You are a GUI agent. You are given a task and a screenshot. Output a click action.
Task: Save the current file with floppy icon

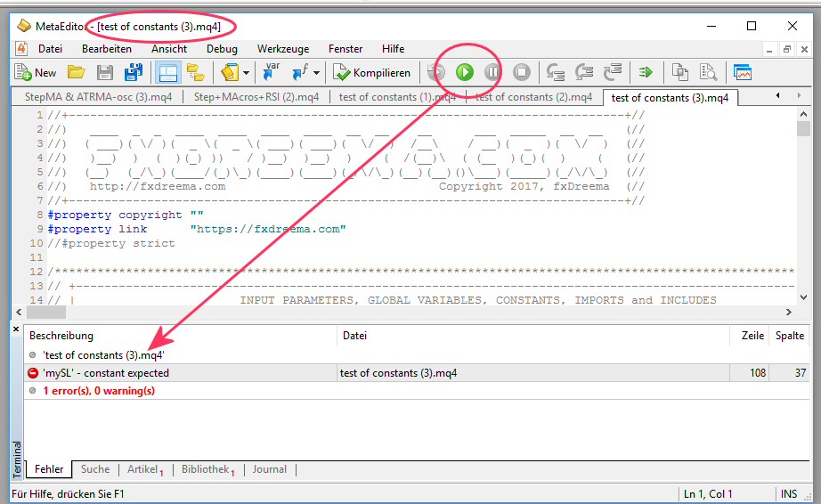(x=105, y=72)
